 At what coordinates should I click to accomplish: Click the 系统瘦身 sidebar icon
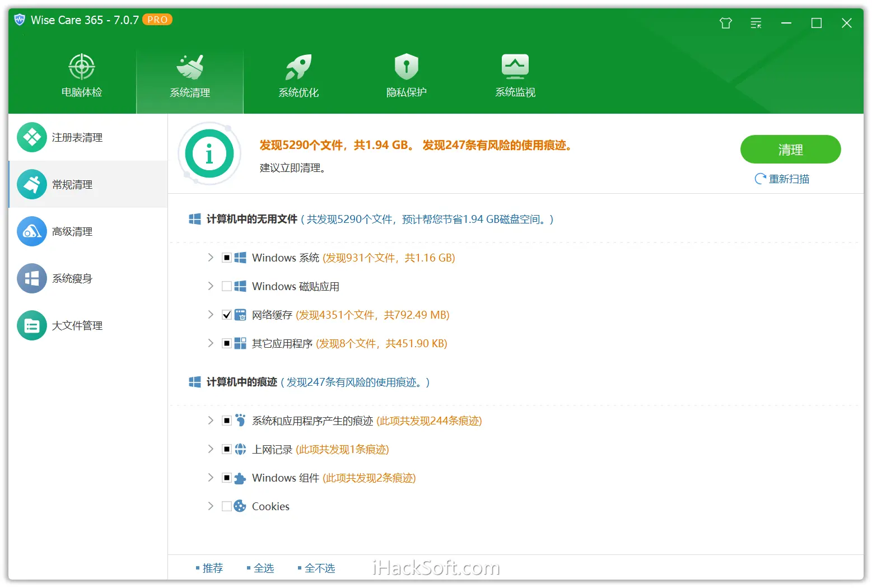(32, 278)
